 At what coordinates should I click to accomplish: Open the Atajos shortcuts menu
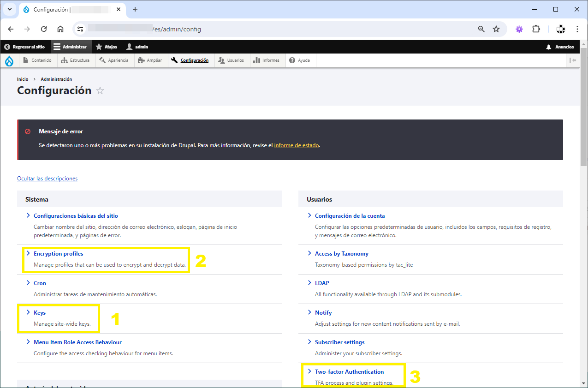point(107,47)
